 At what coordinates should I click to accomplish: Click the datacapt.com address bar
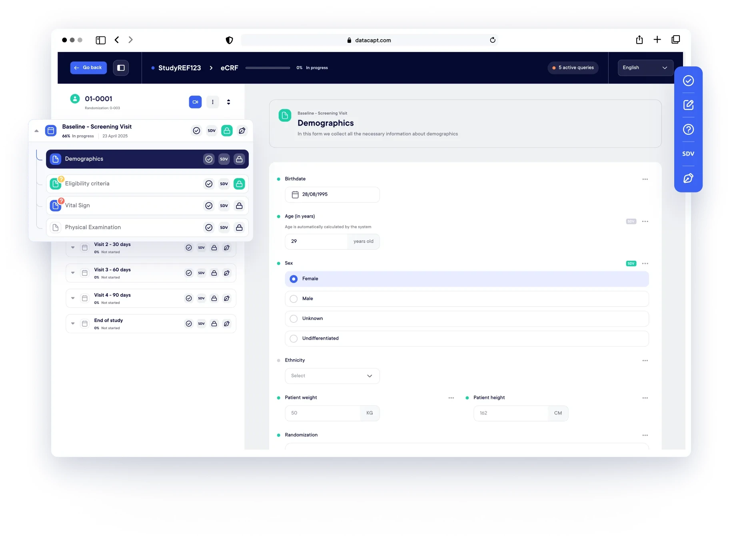(369, 40)
